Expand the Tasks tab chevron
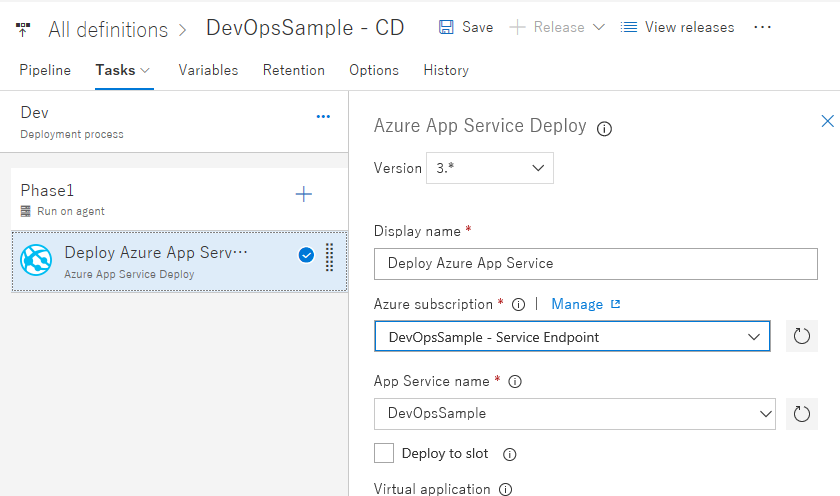 coord(145,70)
